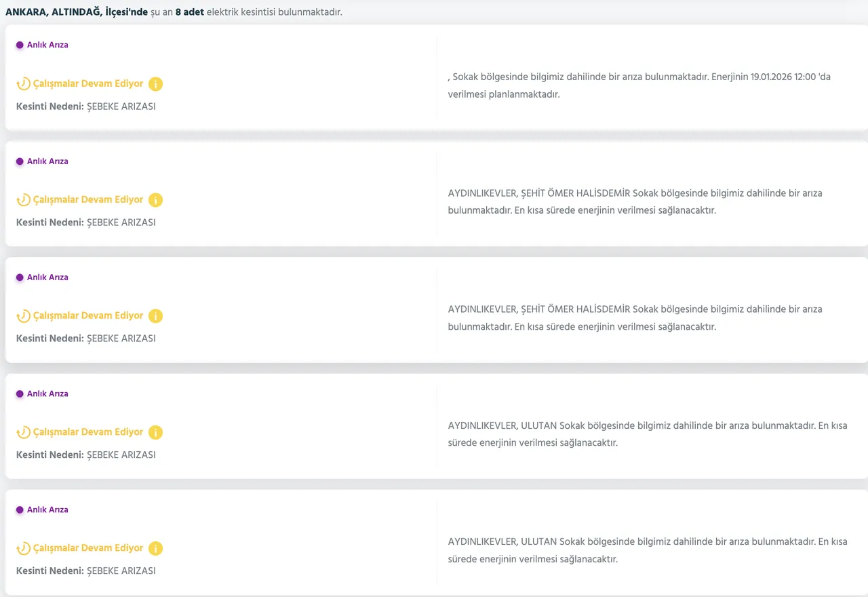The image size is (868, 597).
Task: Show info icon details in the fifth outage card
Action: click(x=155, y=548)
